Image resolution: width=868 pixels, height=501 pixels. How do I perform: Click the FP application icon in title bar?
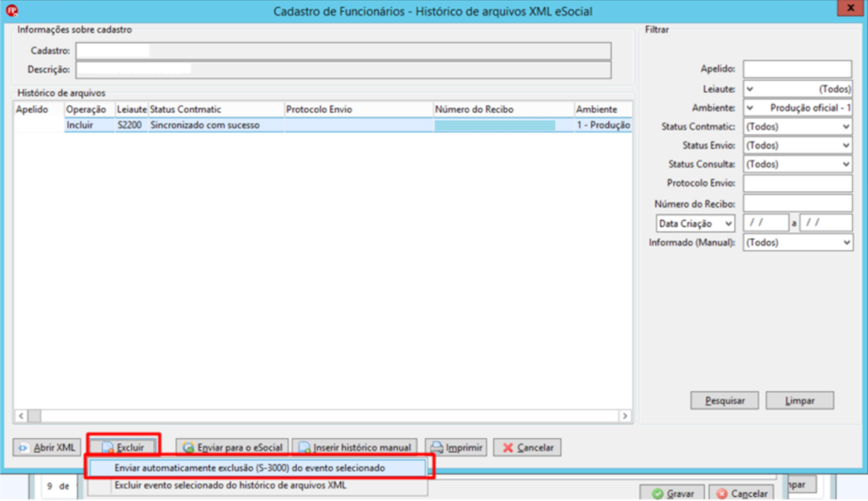[12, 10]
